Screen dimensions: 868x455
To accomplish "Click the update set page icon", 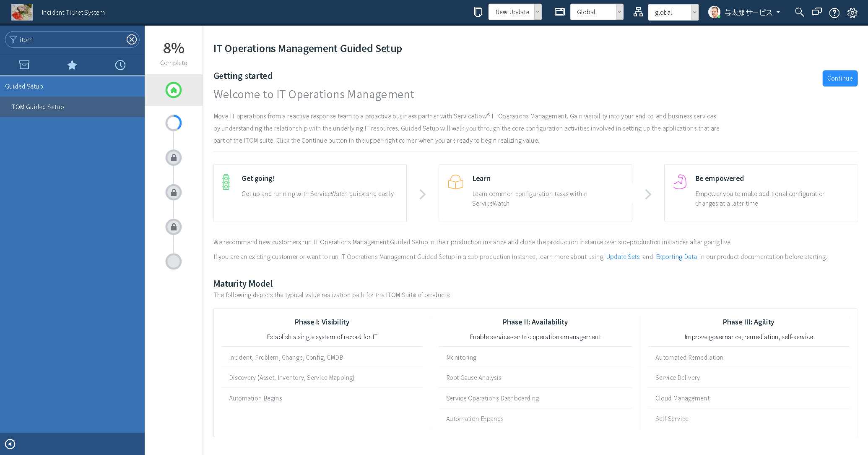I will tap(478, 11).
